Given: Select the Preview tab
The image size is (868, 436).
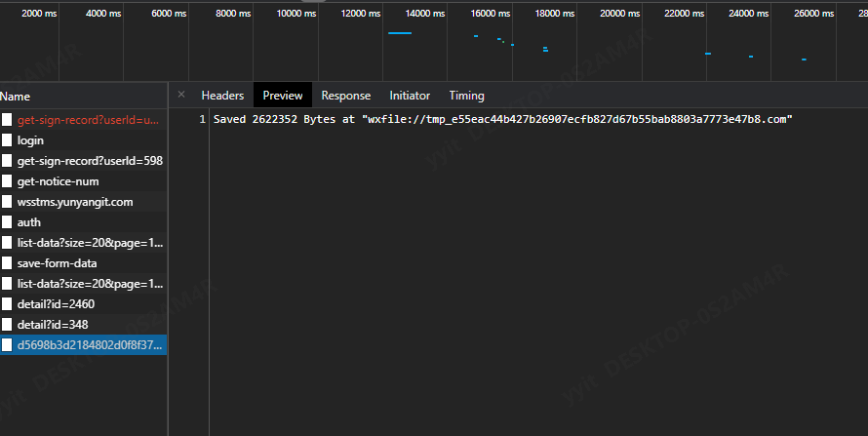Looking at the screenshot, I should (283, 96).
